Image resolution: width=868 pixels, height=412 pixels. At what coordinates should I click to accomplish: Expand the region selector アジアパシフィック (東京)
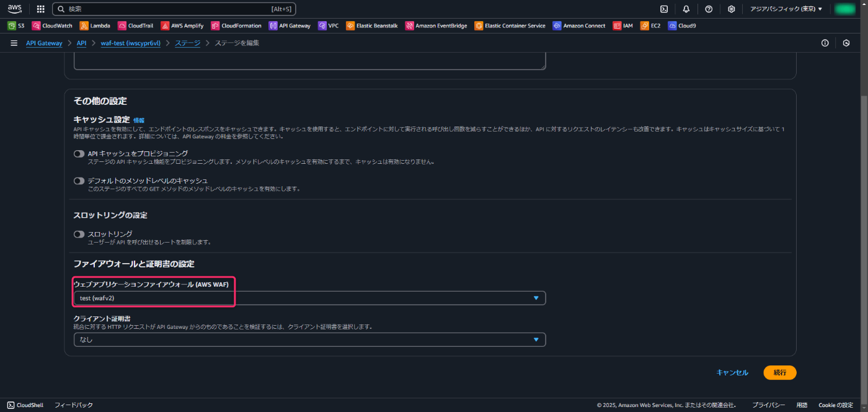(x=786, y=9)
